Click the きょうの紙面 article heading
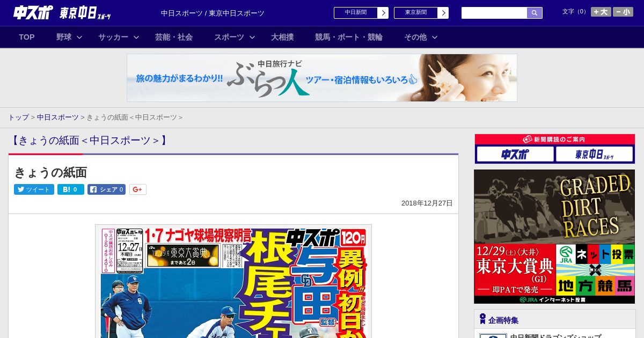644x338 pixels. click(50, 172)
